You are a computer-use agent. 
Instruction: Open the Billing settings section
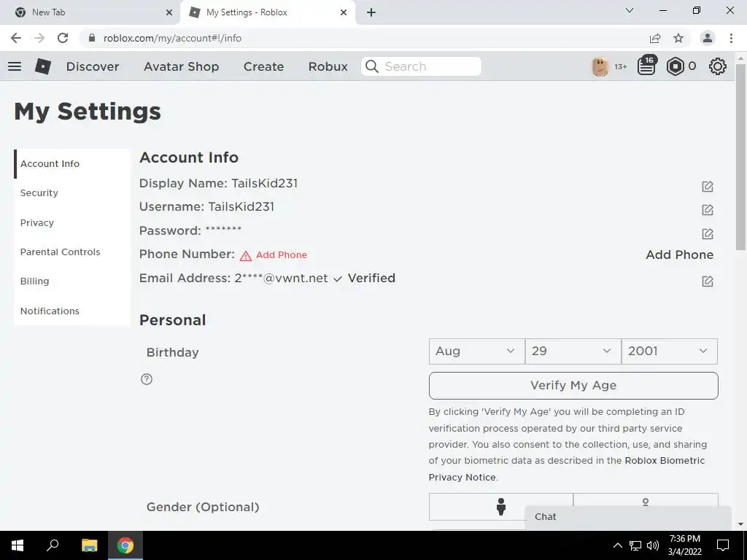point(72,281)
